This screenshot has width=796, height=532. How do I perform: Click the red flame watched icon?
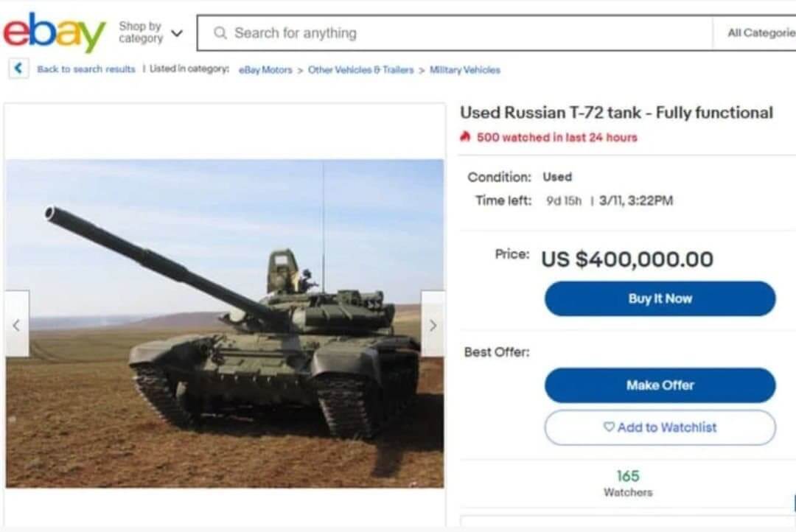pos(465,137)
